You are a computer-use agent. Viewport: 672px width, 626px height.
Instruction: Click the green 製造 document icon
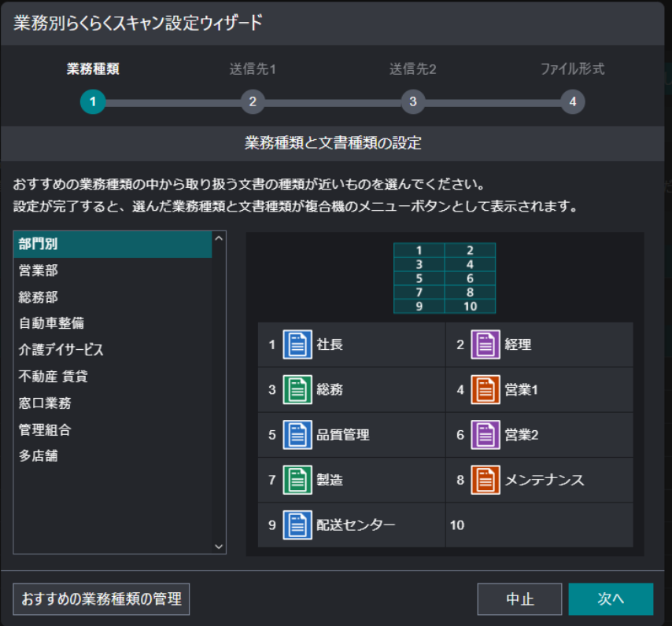(297, 480)
